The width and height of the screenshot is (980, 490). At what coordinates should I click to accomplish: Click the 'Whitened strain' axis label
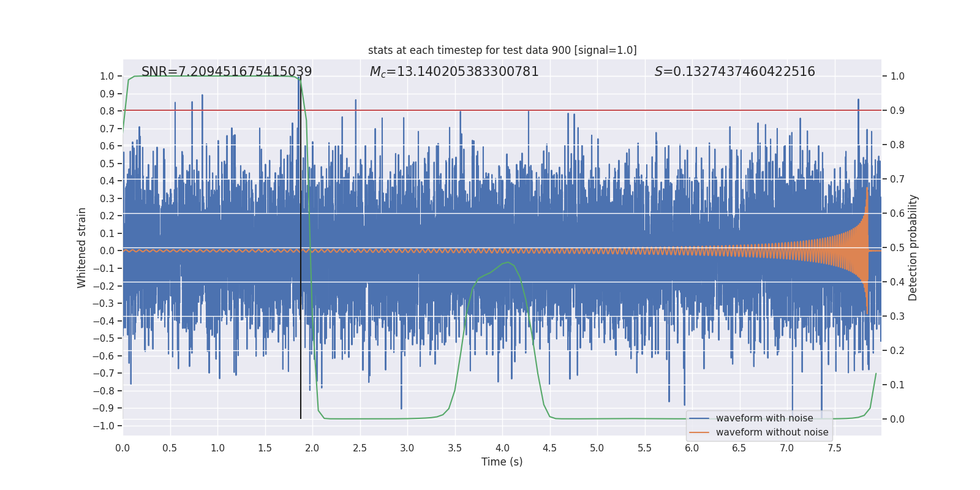(81, 248)
